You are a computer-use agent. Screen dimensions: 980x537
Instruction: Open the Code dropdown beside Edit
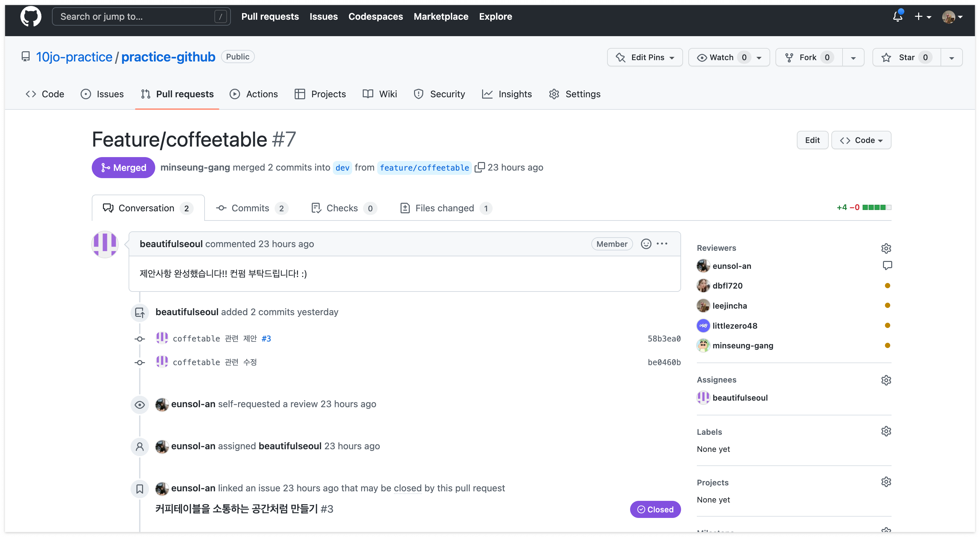pos(861,140)
